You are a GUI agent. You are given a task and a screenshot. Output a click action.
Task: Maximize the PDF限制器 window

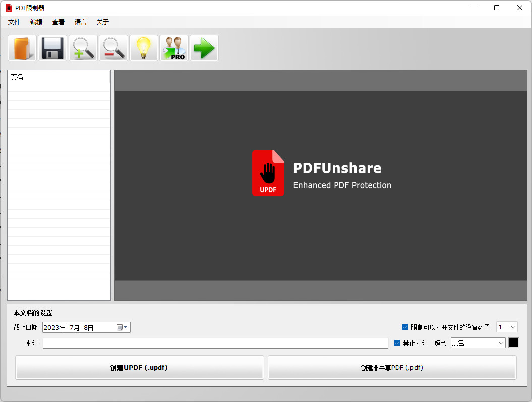[x=497, y=8]
